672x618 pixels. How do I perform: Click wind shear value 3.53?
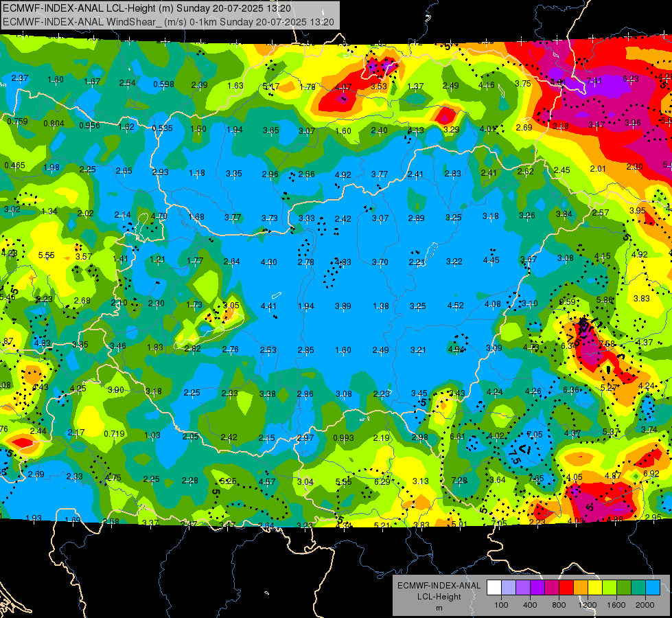[379, 87]
